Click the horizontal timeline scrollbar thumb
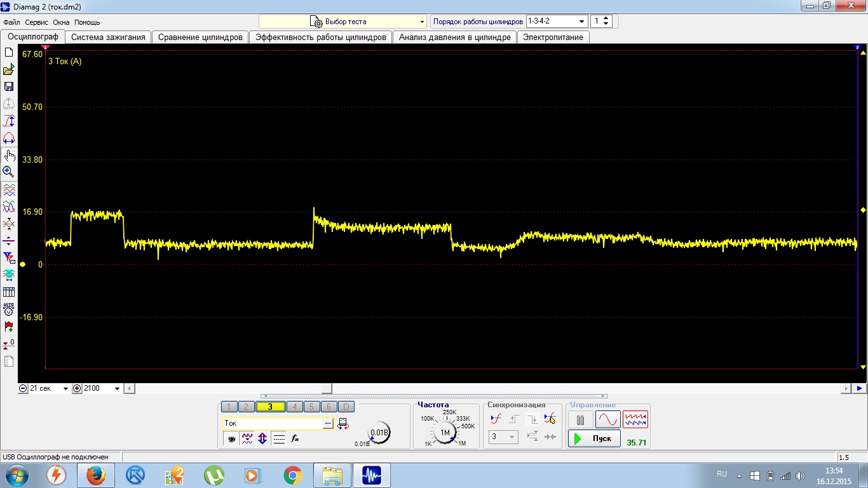Image resolution: width=868 pixels, height=488 pixels. coord(327,388)
